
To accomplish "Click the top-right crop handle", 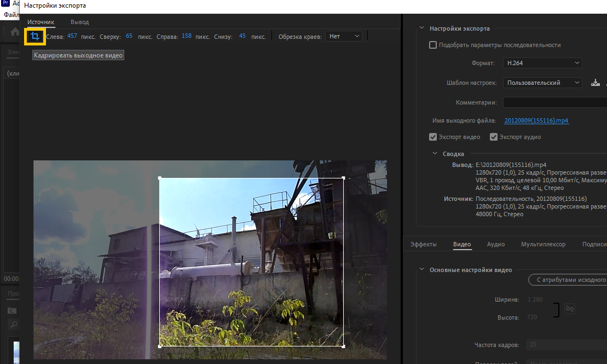I will tap(343, 178).
